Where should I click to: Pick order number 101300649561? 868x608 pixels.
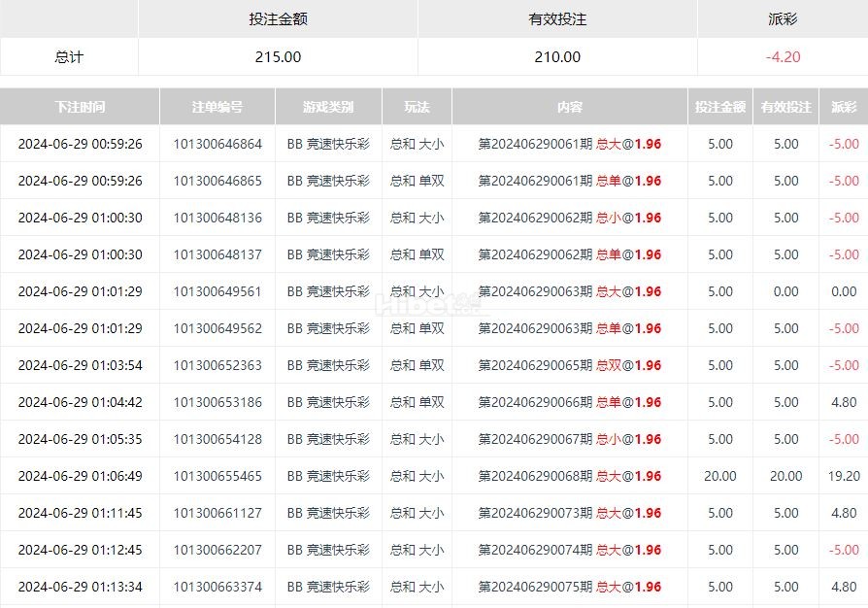point(217,291)
